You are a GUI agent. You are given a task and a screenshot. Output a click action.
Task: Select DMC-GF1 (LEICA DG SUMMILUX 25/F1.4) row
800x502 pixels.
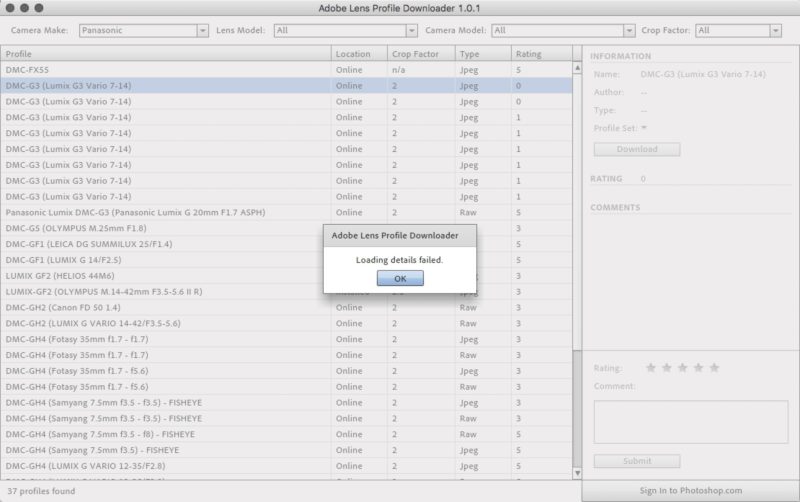(286, 244)
